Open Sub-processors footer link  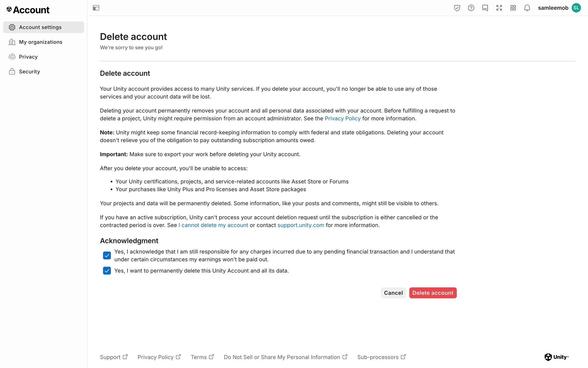[x=381, y=357]
